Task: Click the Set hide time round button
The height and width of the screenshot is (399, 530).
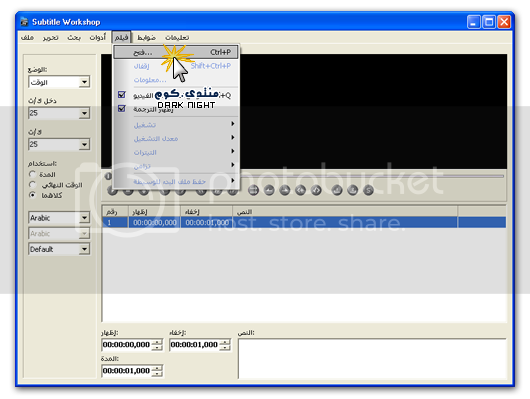Action: pos(285,190)
